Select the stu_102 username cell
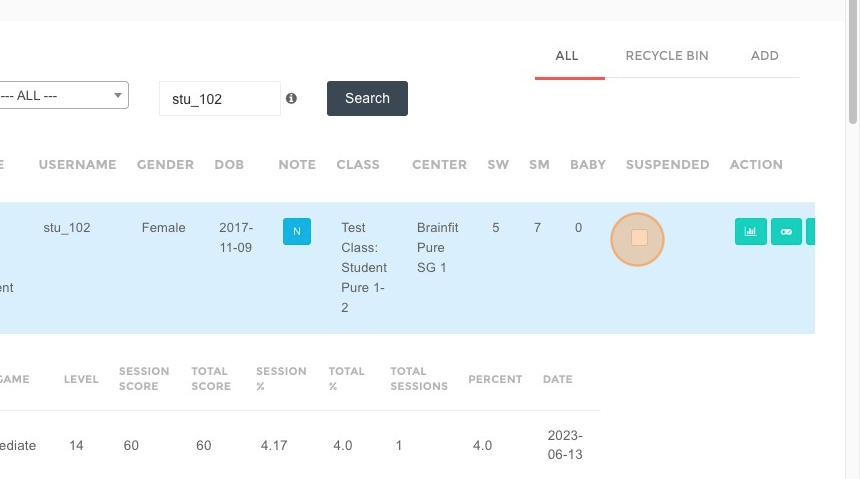The height and width of the screenshot is (479, 860). pyautogui.click(x=67, y=228)
